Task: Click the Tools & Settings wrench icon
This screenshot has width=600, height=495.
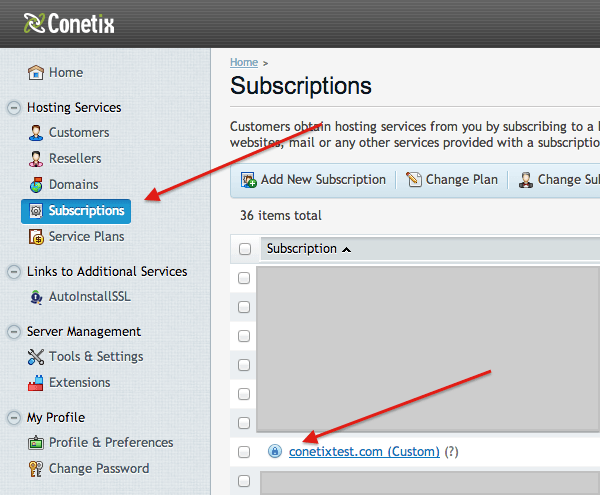Action: pyautogui.click(x=36, y=357)
